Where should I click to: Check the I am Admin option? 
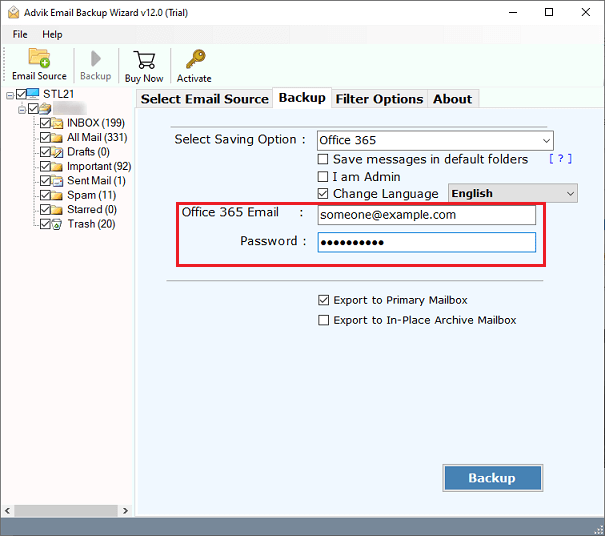[x=323, y=176]
